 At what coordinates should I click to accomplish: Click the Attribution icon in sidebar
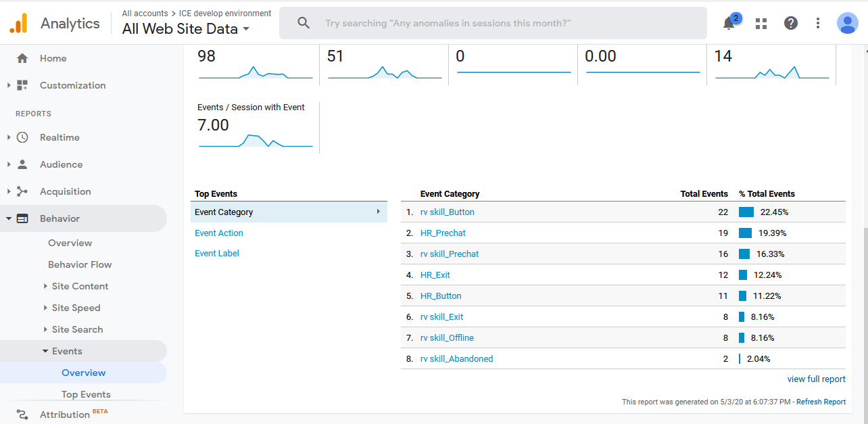click(x=22, y=415)
